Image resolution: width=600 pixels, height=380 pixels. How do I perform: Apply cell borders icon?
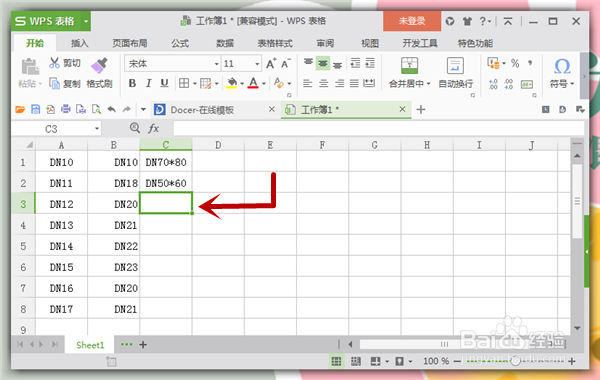184,83
